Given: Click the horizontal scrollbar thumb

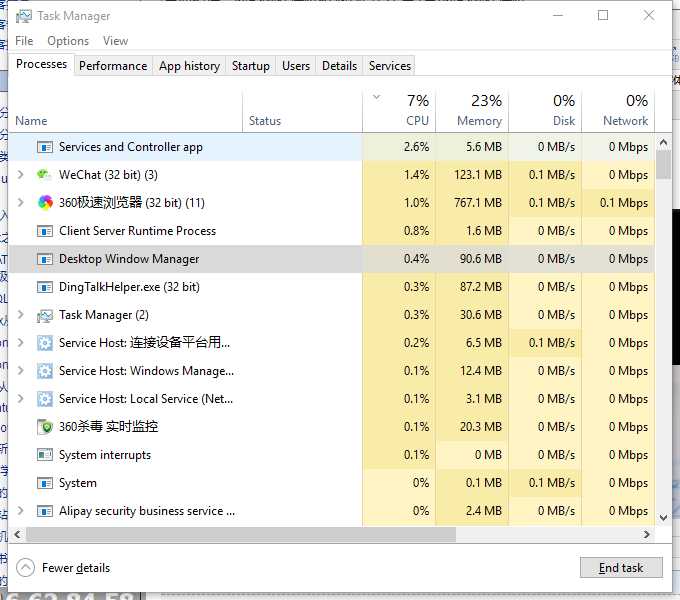Looking at the screenshot, I should (x=241, y=535).
